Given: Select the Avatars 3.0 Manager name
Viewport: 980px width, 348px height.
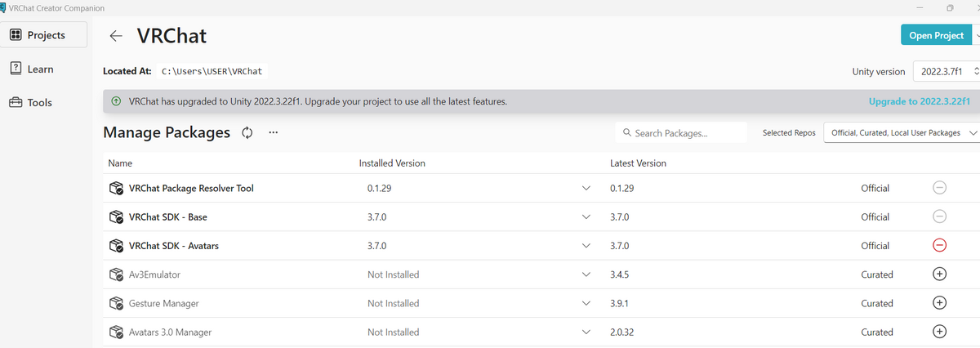Looking at the screenshot, I should 171,332.
